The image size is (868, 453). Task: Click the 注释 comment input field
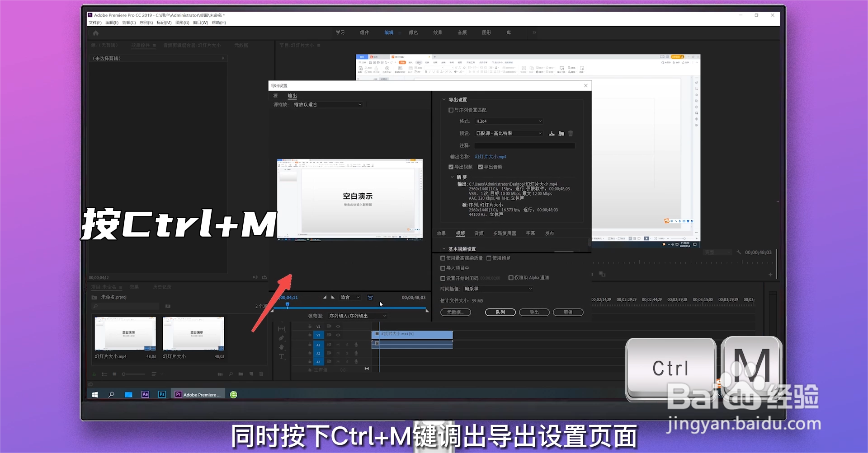(x=524, y=146)
